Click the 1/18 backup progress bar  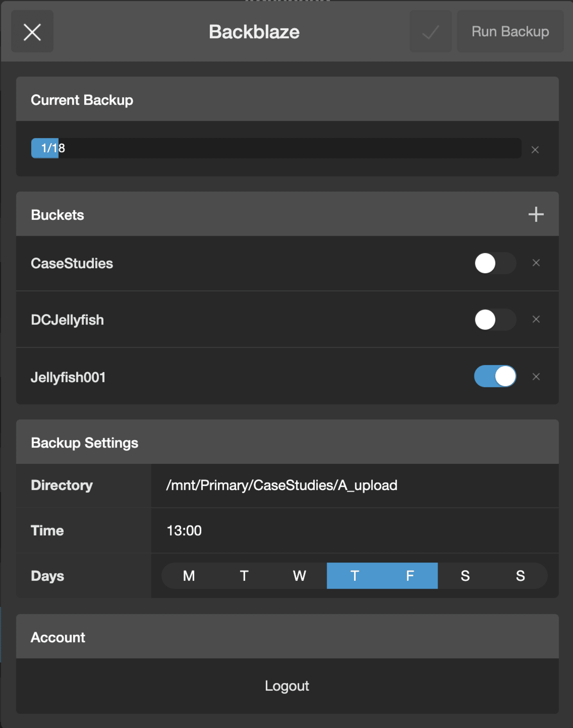[276, 148]
